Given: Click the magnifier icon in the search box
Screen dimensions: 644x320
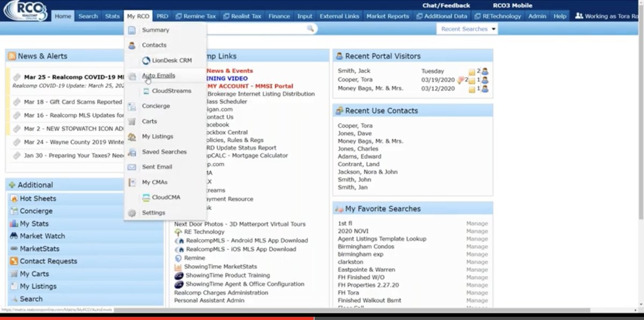Looking at the screenshot, I should coord(310,28).
